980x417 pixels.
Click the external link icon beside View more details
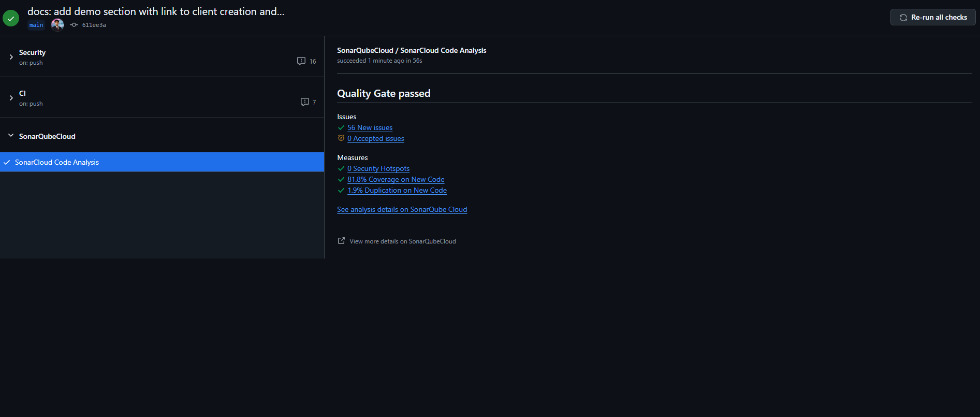click(x=341, y=241)
